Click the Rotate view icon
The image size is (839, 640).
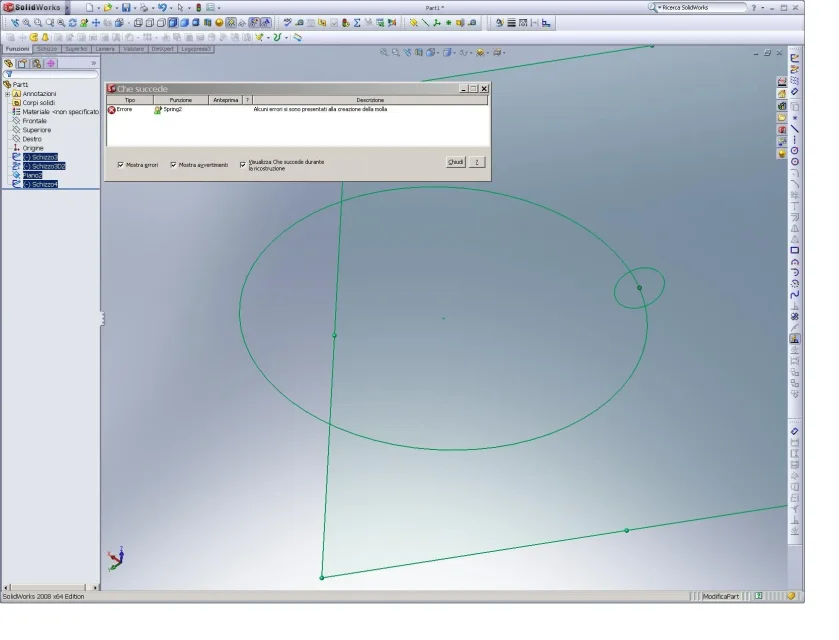coord(73,22)
